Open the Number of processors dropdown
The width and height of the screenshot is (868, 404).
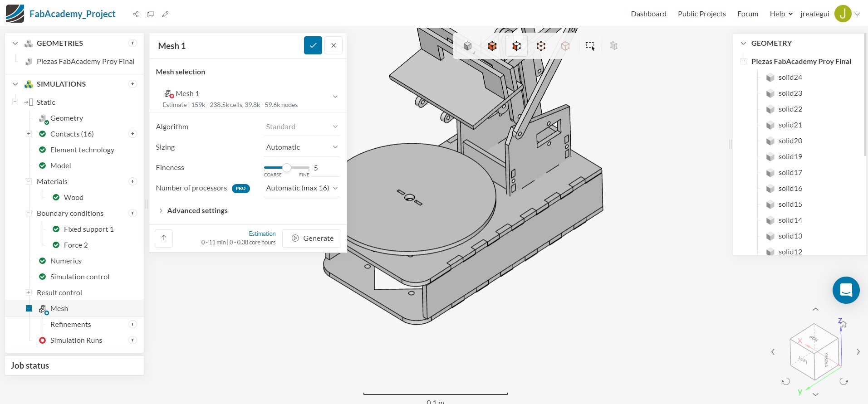pyautogui.click(x=302, y=188)
